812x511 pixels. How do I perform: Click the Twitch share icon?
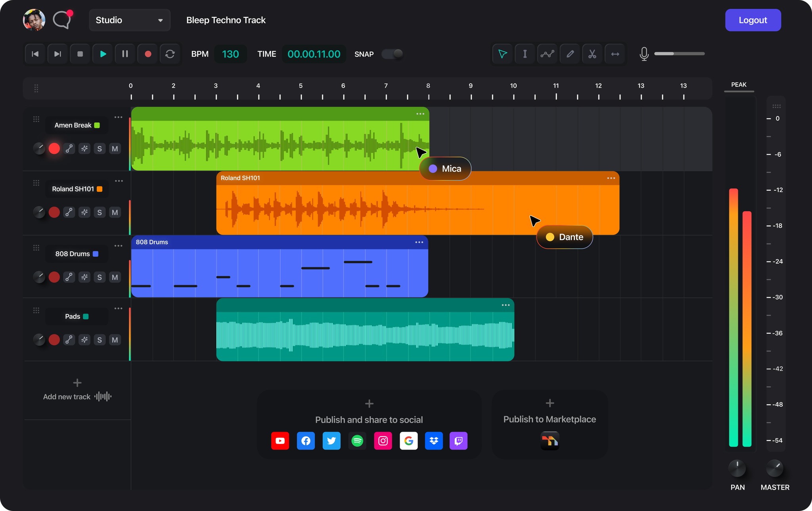(458, 441)
